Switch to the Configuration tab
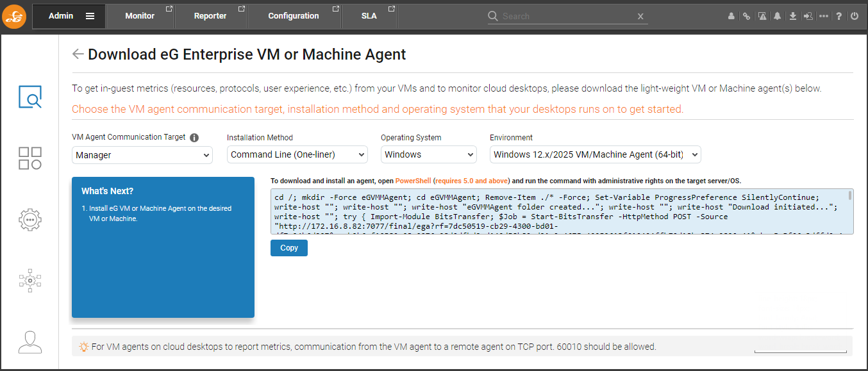This screenshot has width=868, height=371. pos(294,16)
